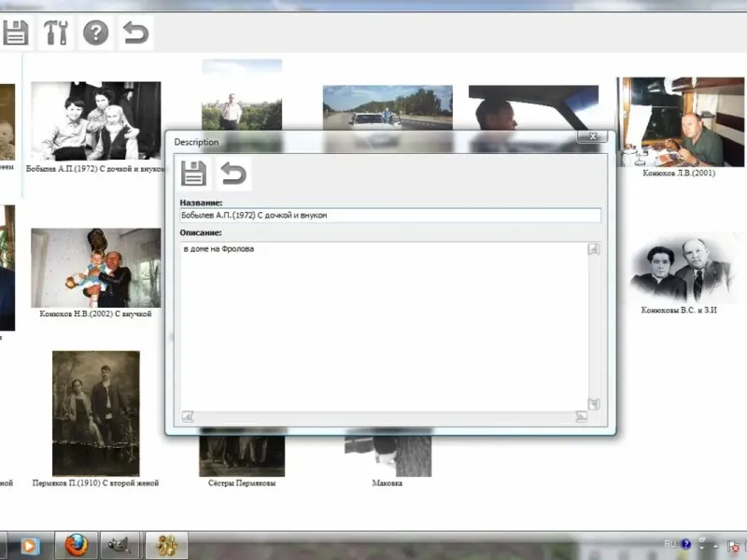Click the blue help icon in system tray
Image resolution: width=747 pixels, height=560 pixels.
pos(685,544)
